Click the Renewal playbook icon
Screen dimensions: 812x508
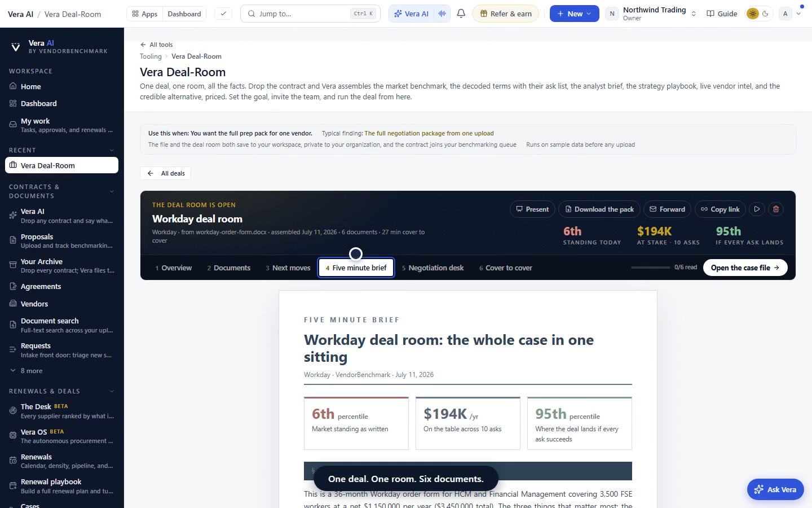pyautogui.click(x=13, y=485)
